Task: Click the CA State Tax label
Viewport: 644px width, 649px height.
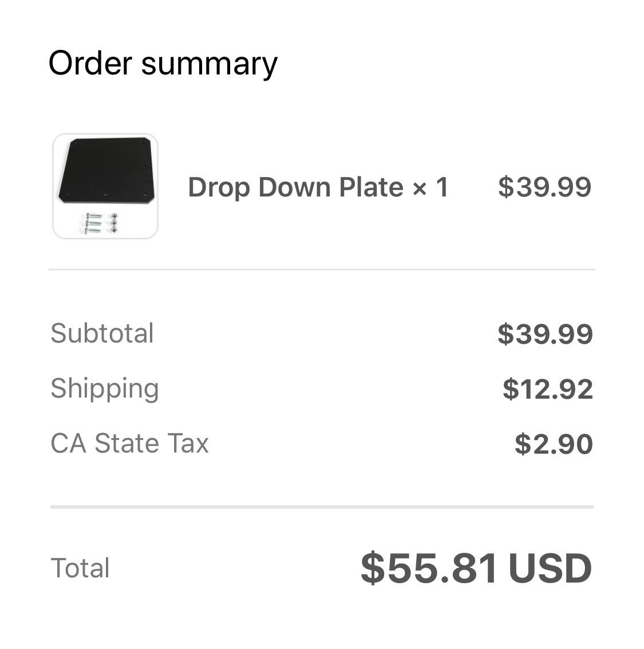Action: click(129, 443)
